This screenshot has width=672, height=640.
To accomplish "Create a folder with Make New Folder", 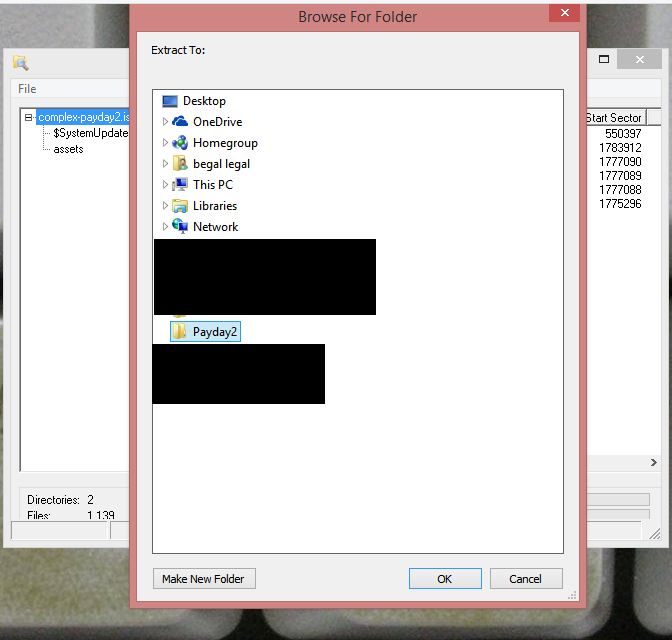I will click(x=204, y=579).
